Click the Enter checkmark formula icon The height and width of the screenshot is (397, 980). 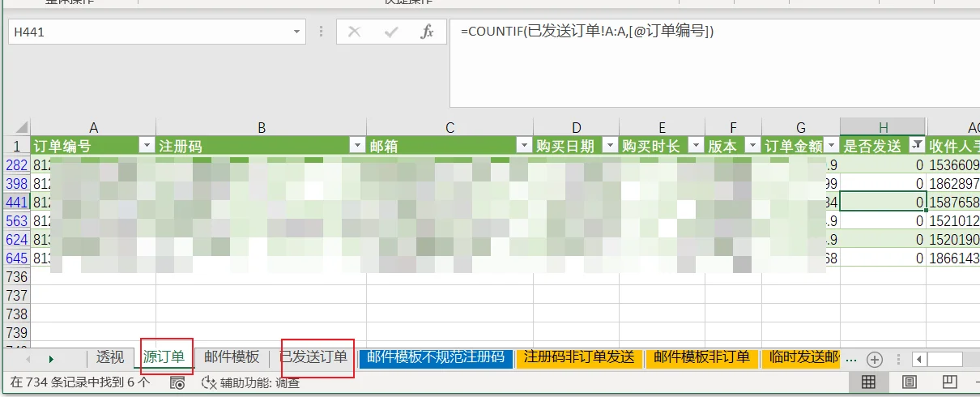point(391,32)
